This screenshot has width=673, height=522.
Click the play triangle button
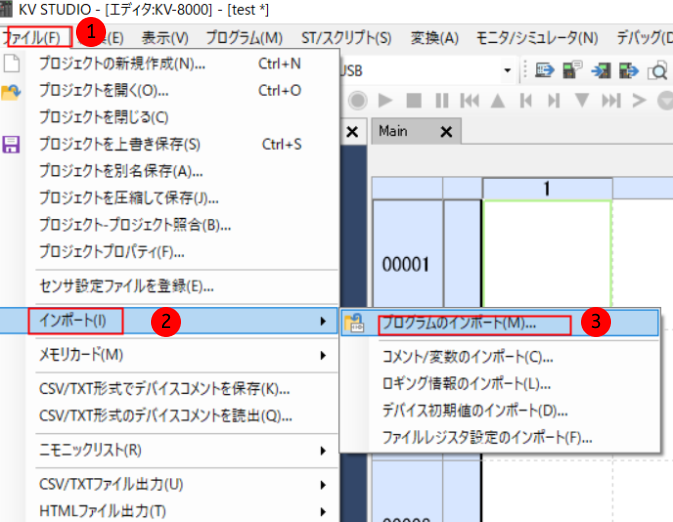pyautogui.click(x=385, y=100)
